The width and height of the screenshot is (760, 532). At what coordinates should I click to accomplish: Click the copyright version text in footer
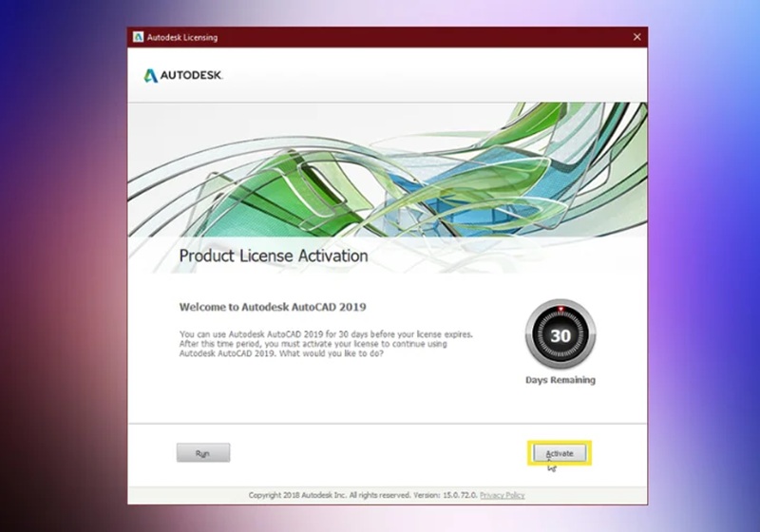363,495
